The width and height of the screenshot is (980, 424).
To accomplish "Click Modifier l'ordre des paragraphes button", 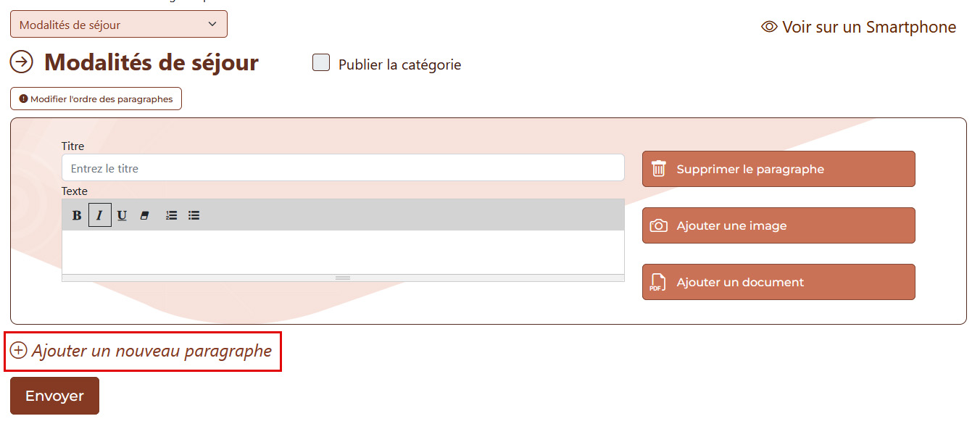I will (96, 99).
